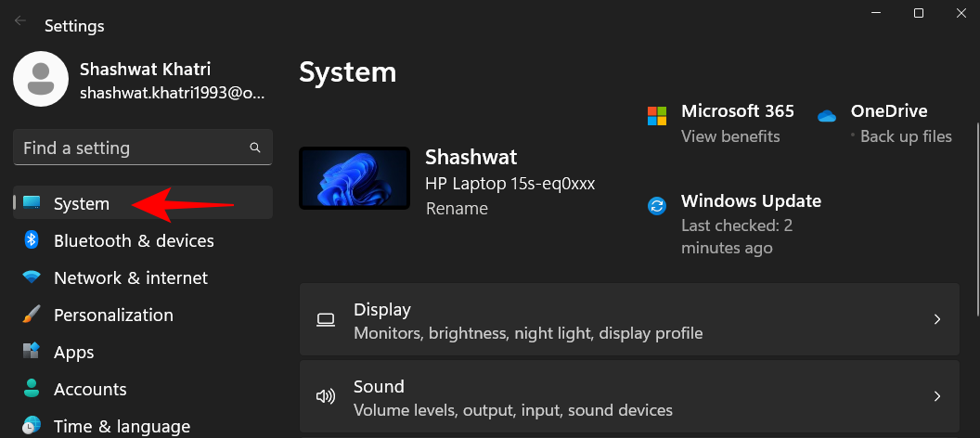The height and width of the screenshot is (438, 980).
Task: Click View benefits under Microsoft 365
Action: point(730,136)
